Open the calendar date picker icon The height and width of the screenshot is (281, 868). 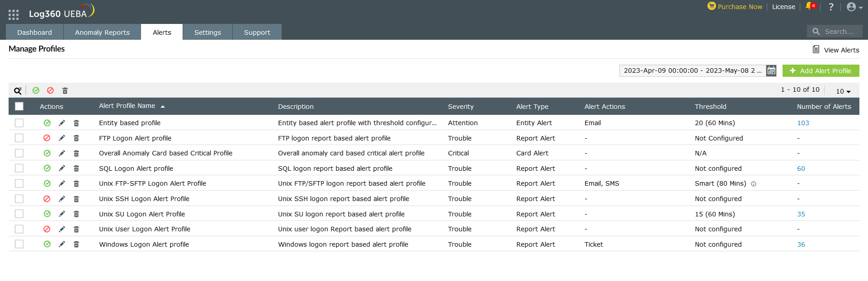click(x=771, y=70)
